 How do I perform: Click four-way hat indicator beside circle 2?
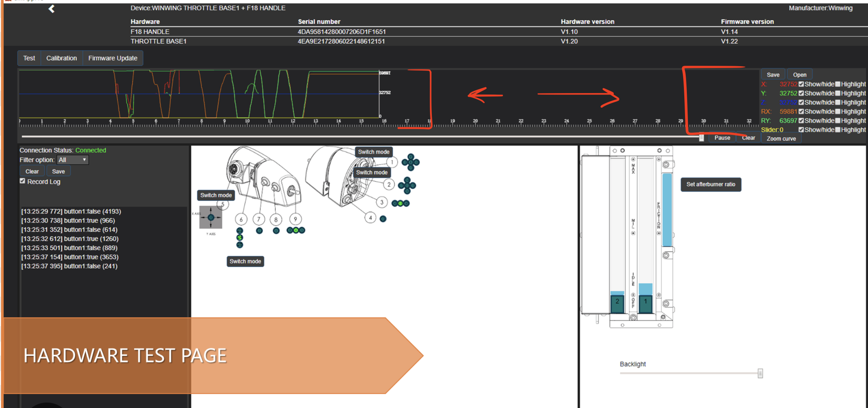407,185
